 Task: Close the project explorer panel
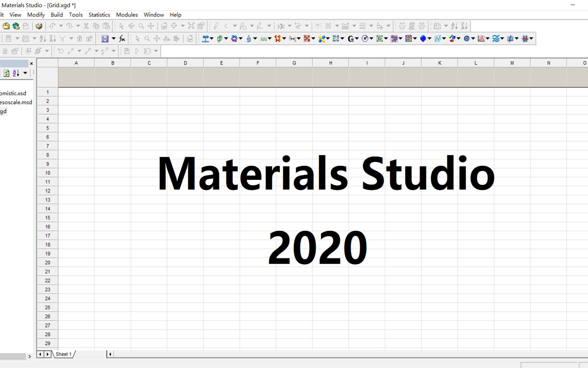click(31, 63)
